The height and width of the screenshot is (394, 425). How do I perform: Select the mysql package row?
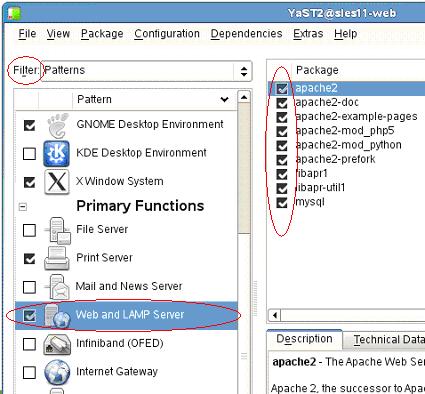point(347,202)
